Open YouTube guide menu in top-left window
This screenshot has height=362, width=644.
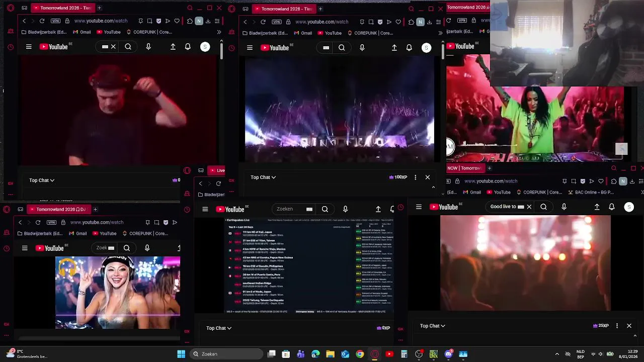29,47
